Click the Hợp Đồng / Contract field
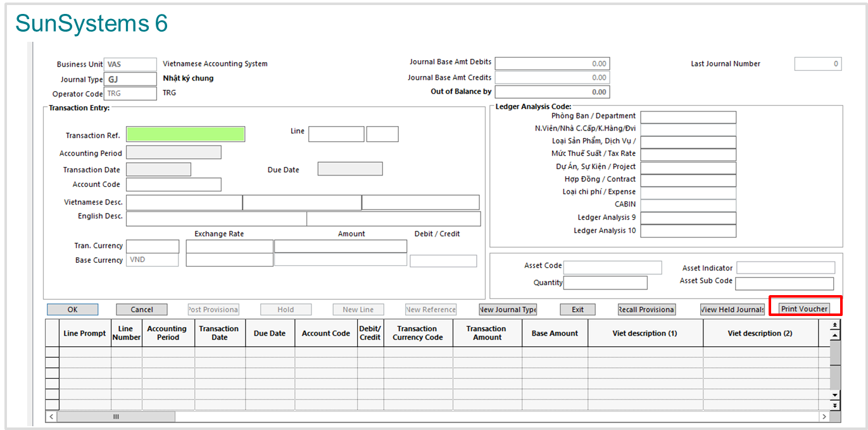 pos(688,180)
